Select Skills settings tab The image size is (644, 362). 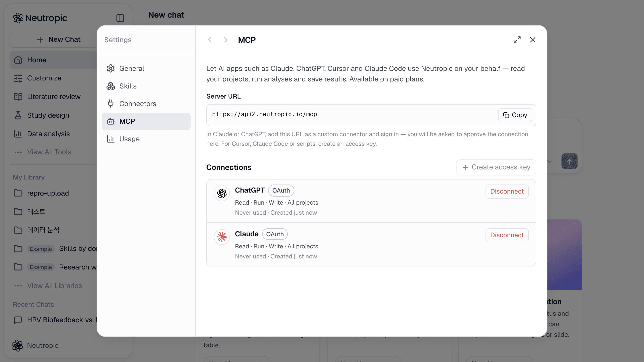tap(146, 86)
